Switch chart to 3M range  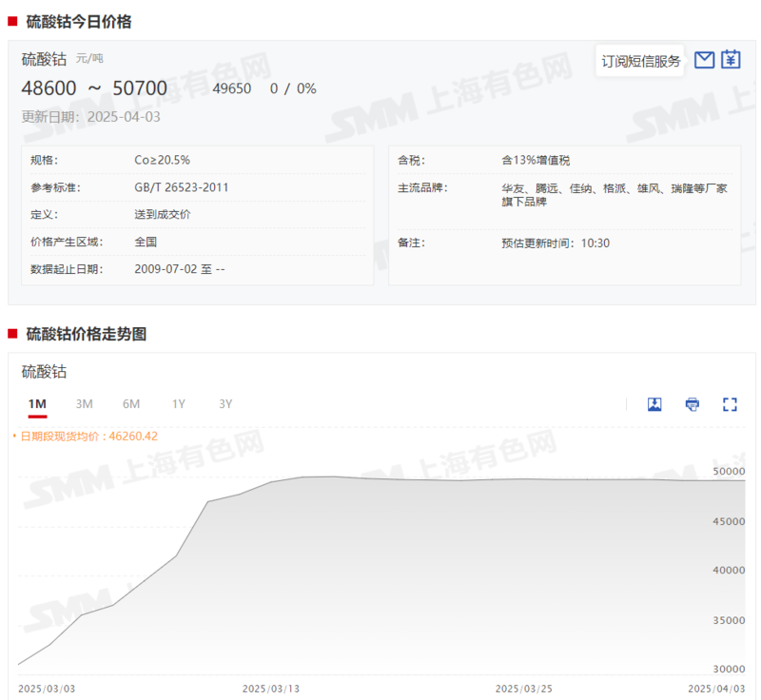85,404
